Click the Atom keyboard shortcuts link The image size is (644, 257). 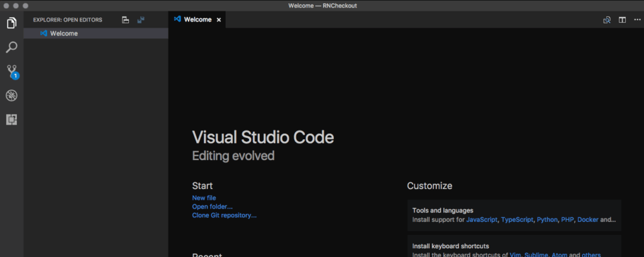pos(559,255)
